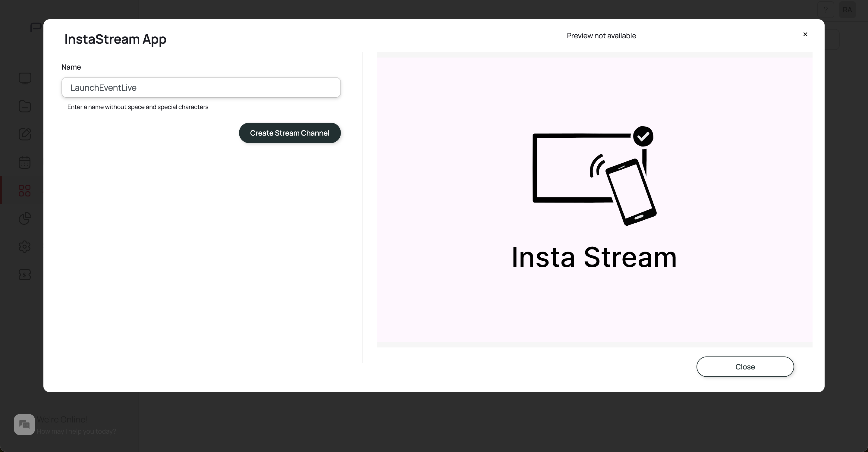
Task: Click the 'Enter a name without space' hint
Action: pyautogui.click(x=138, y=107)
